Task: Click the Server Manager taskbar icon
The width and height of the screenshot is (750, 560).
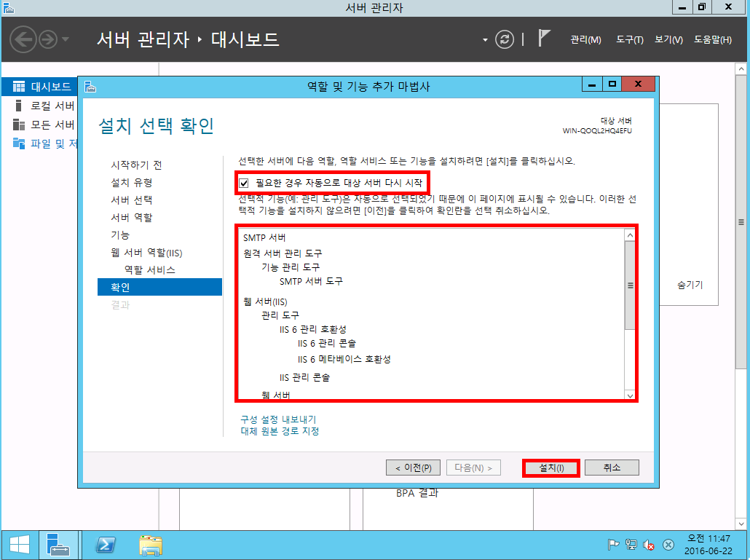Action: [58, 545]
